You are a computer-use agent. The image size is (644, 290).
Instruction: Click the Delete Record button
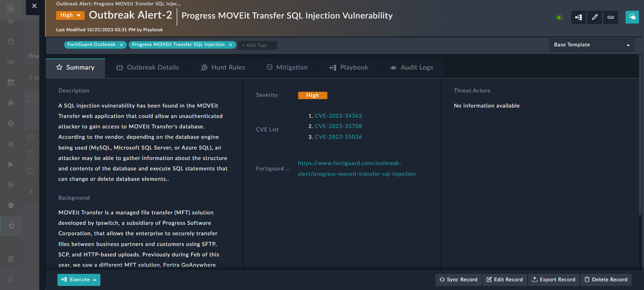[606, 280]
